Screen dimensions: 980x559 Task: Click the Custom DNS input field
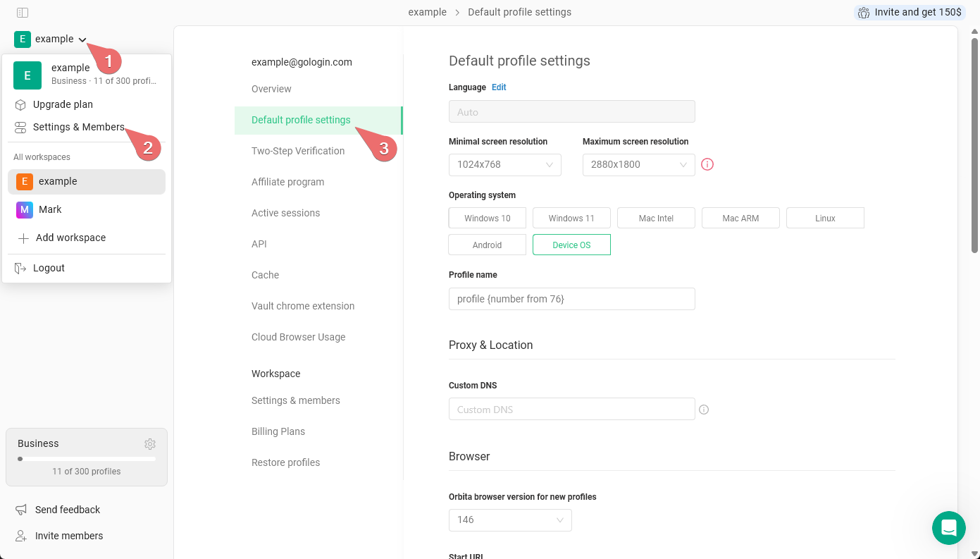tap(572, 410)
